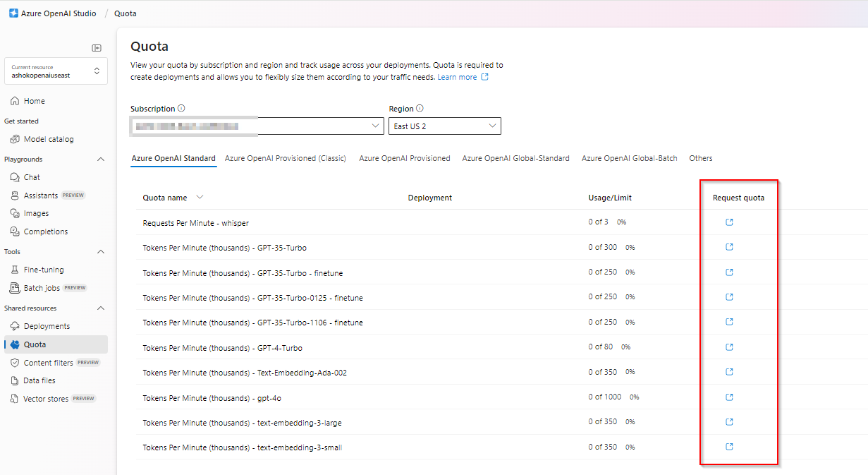
Task: Click the Content filters shield icon
Action: [15, 363]
